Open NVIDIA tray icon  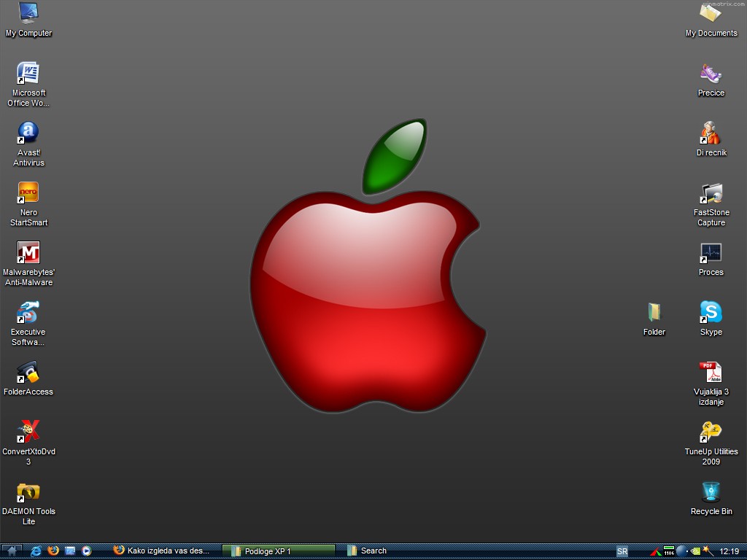coord(695,551)
